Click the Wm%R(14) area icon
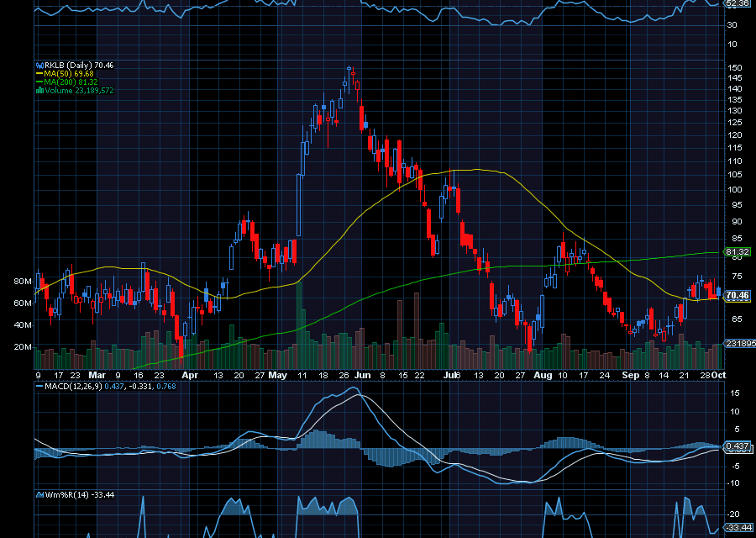756x538 pixels. click(x=40, y=494)
